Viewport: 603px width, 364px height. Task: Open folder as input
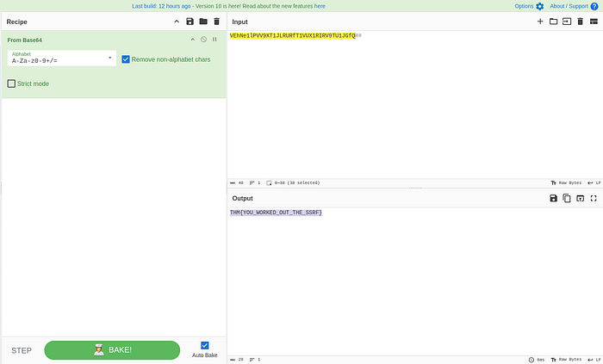click(x=553, y=22)
